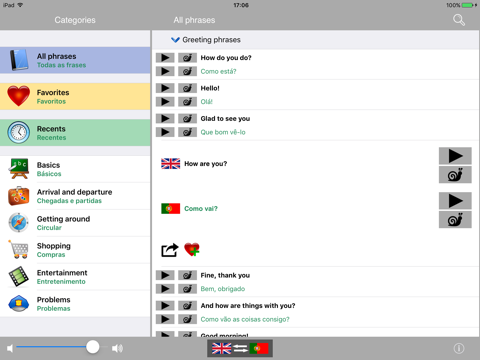The height and width of the screenshot is (360, 480).
Task: Tap the Wi-Fi icon in status bar
Action: tap(20, 5)
